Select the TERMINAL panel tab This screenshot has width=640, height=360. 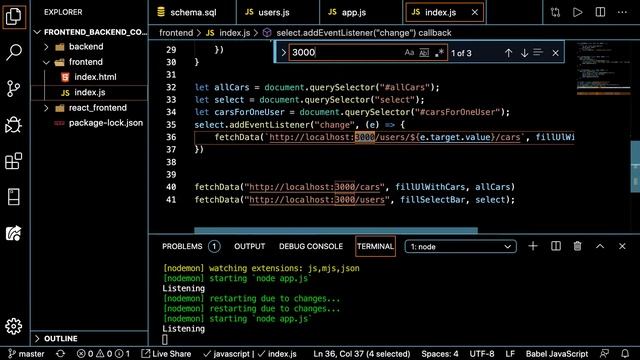375,247
